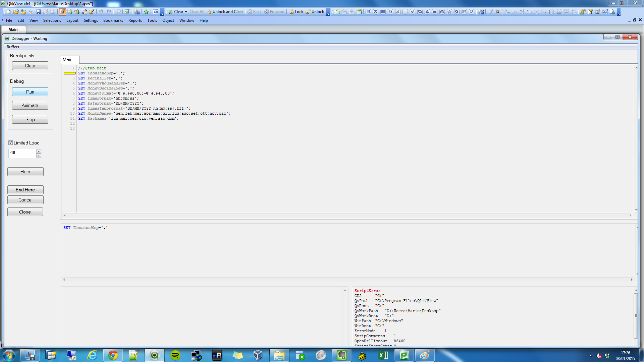Click the End Here button

[x=25, y=189]
